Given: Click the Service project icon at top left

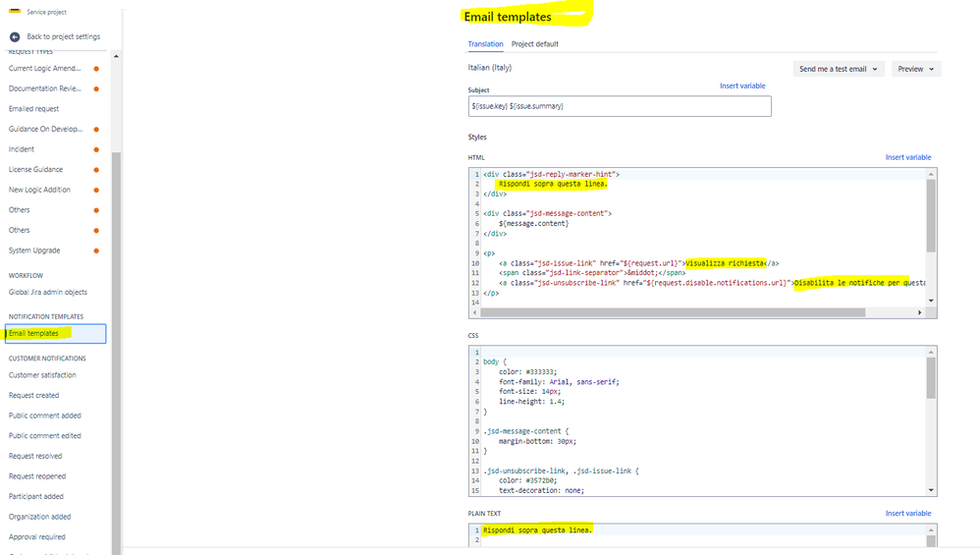Looking at the screenshot, I should point(15,11).
